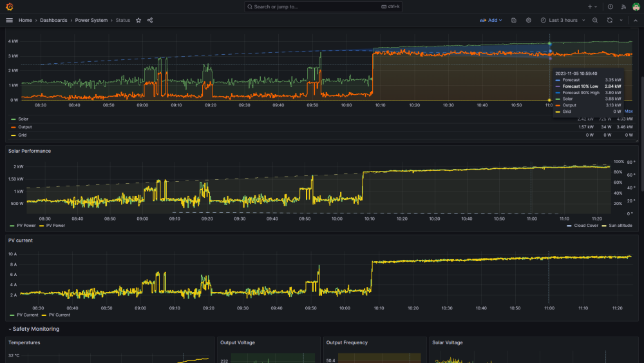This screenshot has width=644, height=363.
Task: Refresh the dashboard
Action: tap(609, 20)
